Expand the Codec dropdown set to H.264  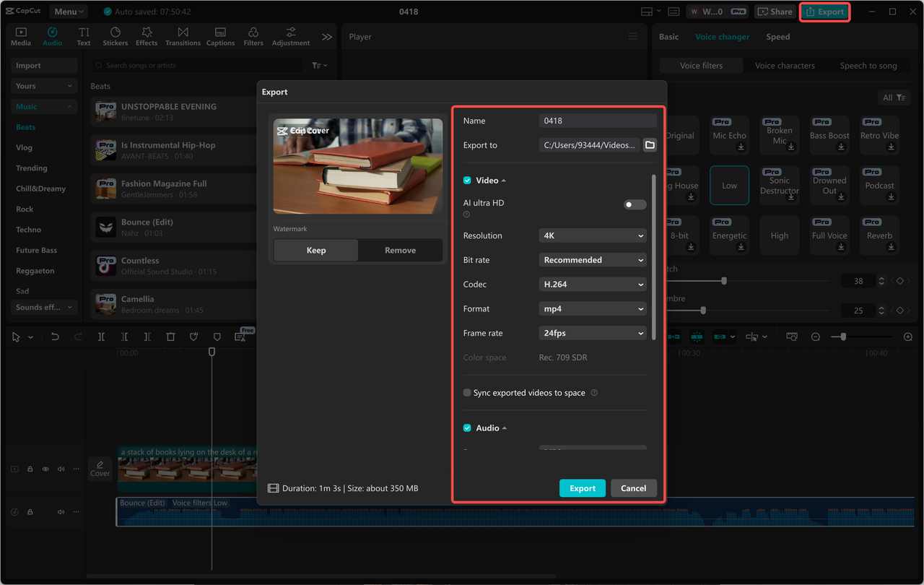tap(593, 285)
